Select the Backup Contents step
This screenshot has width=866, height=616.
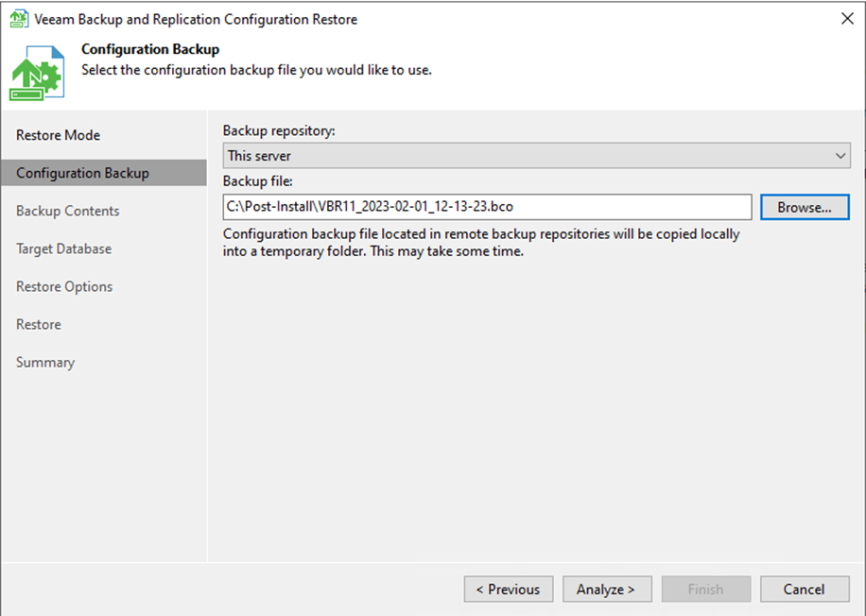(67, 211)
